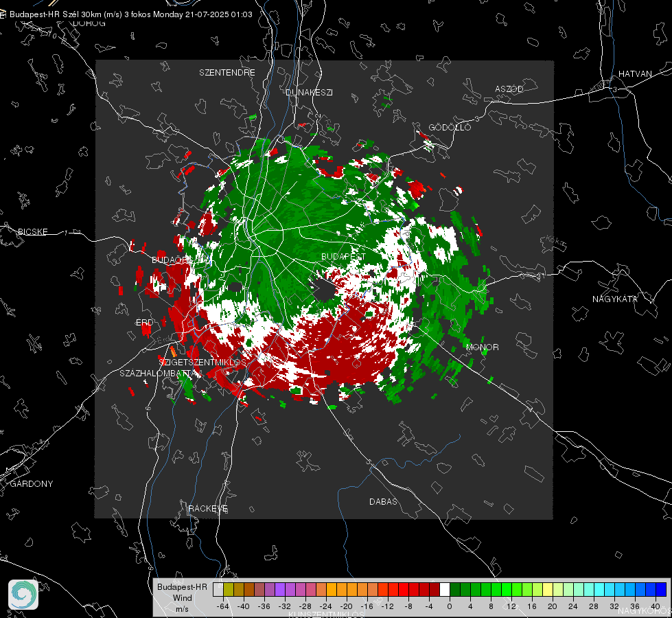This screenshot has height=618, width=672.
Task: Click the 'Wind' text in the legend
Action: [x=182, y=597]
